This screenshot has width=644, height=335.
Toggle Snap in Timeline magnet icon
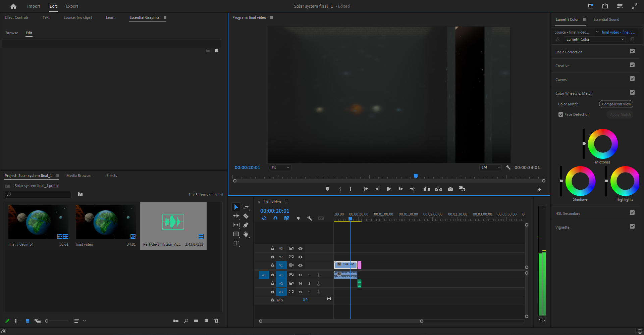[275, 218]
